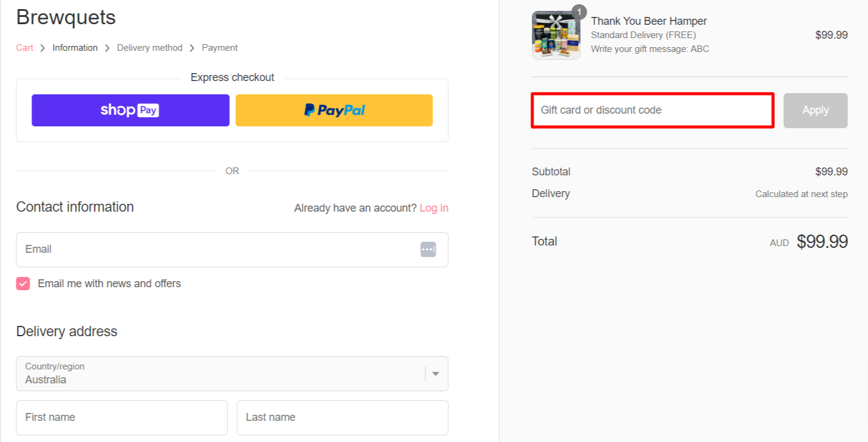This screenshot has height=442, width=868.
Task: Select the Payment breadcrumb step
Action: 220,48
